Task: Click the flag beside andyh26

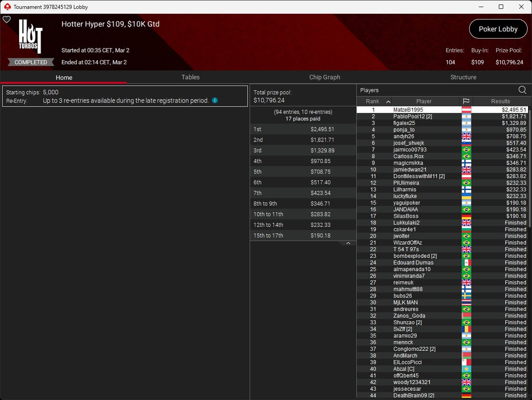Action: coord(466,136)
